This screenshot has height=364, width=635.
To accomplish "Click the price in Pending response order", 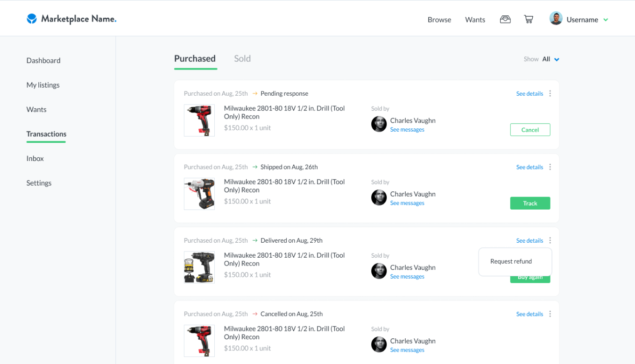I will point(247,128).
